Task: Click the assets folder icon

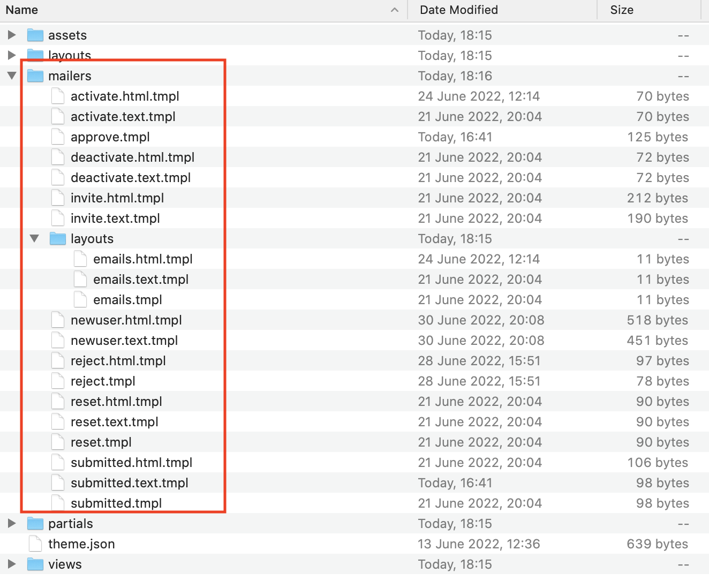Action: tap(34, 34)
